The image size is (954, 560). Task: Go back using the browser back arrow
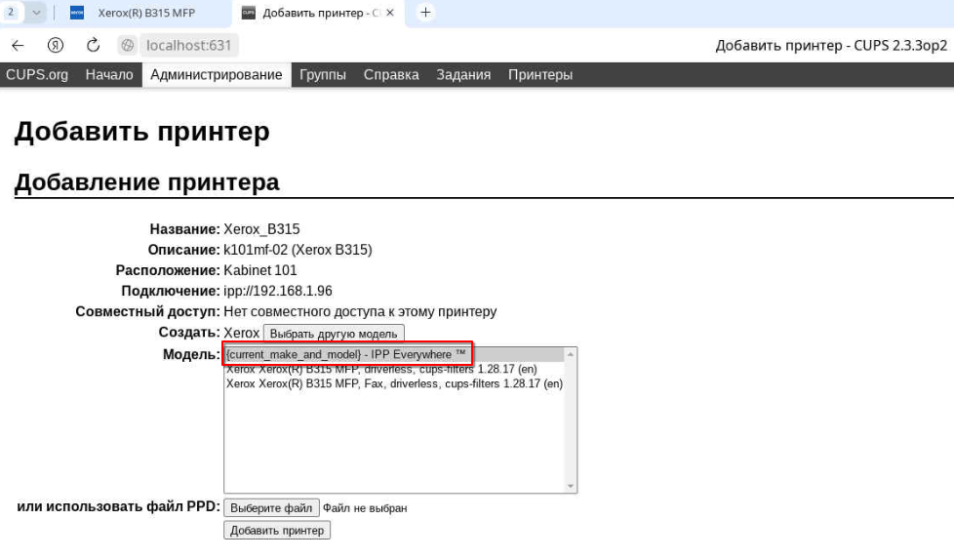pyautogui.click(x=18, y=45)
